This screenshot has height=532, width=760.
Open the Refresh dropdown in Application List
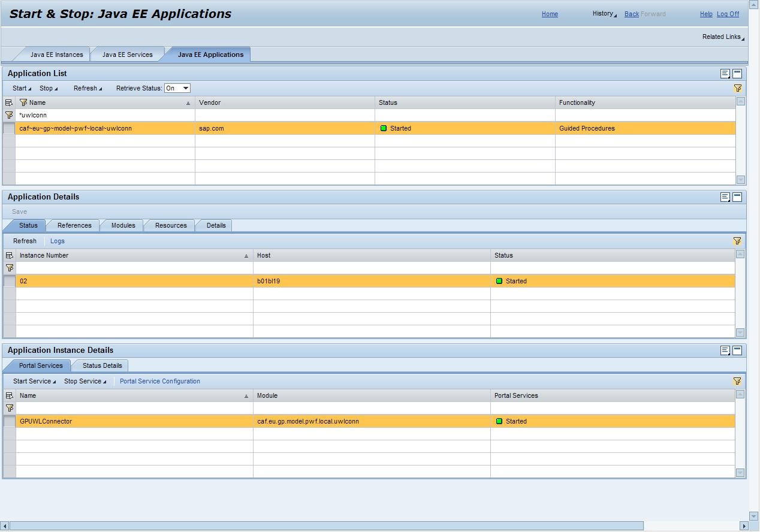coord(88,88)
